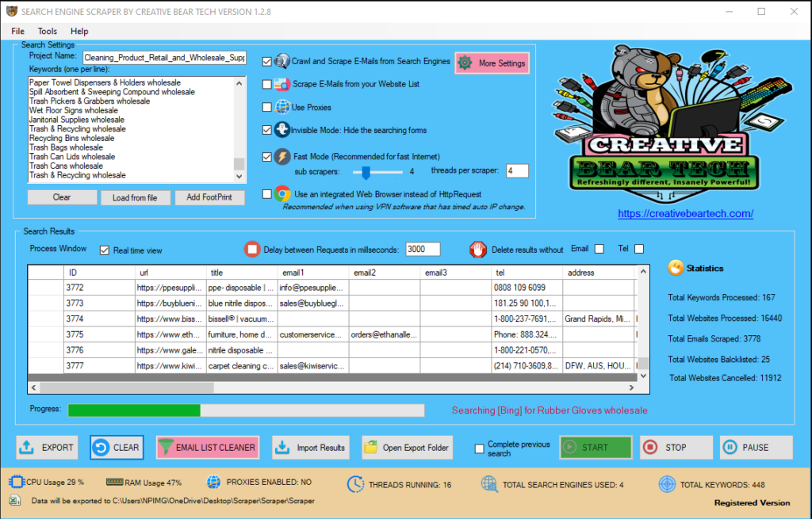
Task: Click the keywords list scroll down arrow
Action: 239,177
